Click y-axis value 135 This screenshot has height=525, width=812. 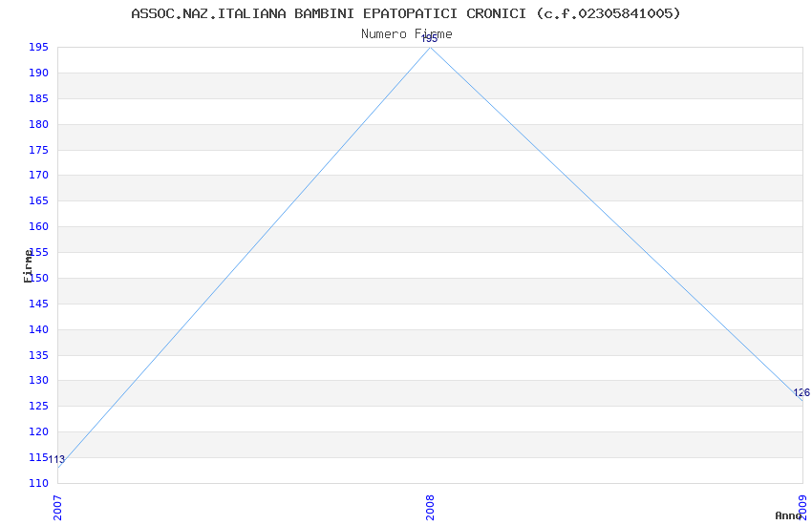[x=38, y=355]
